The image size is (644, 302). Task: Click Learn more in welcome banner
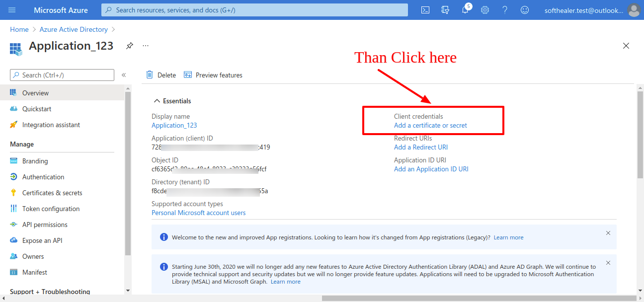tap(508, 237)
